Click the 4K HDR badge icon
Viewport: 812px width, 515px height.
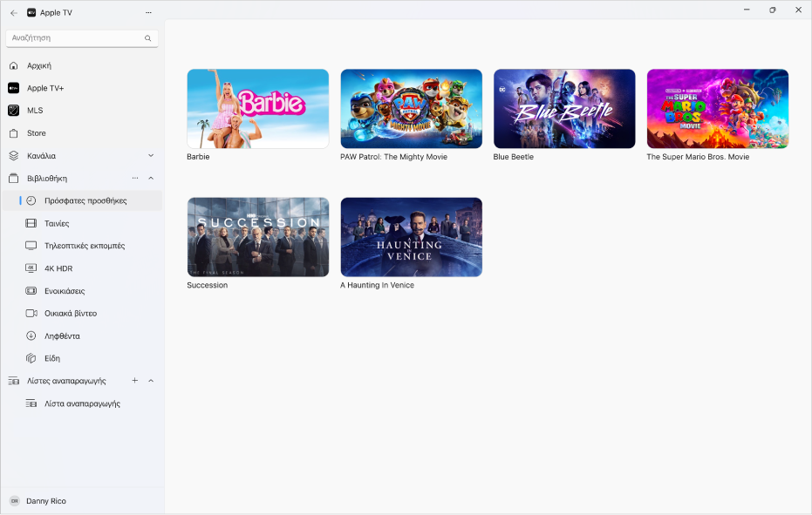pyautogui.click(x=31, y=268)
